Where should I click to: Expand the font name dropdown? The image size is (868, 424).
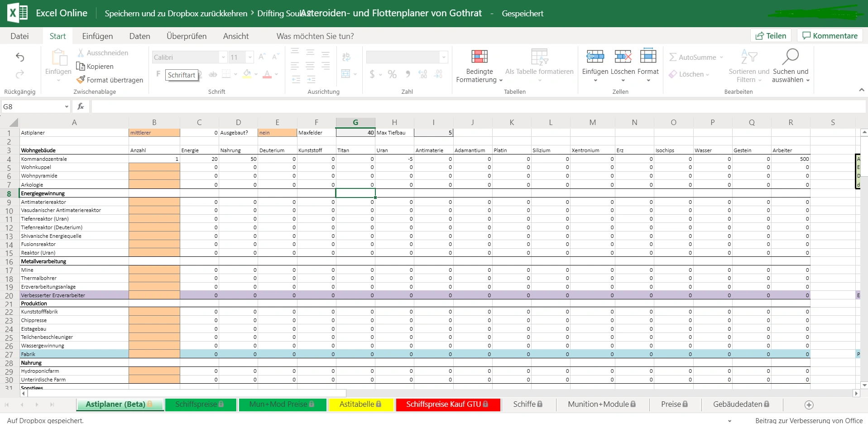223,57
